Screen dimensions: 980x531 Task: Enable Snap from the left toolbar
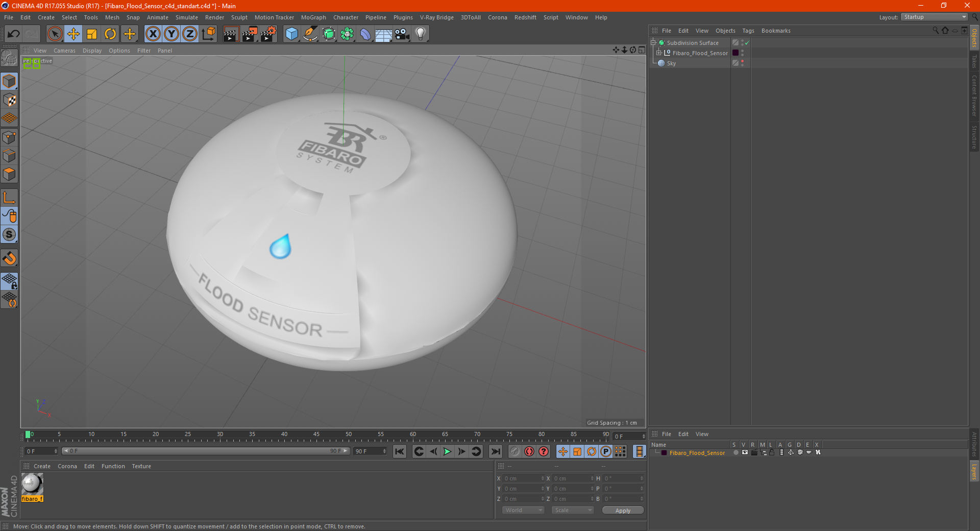[9, 258]
